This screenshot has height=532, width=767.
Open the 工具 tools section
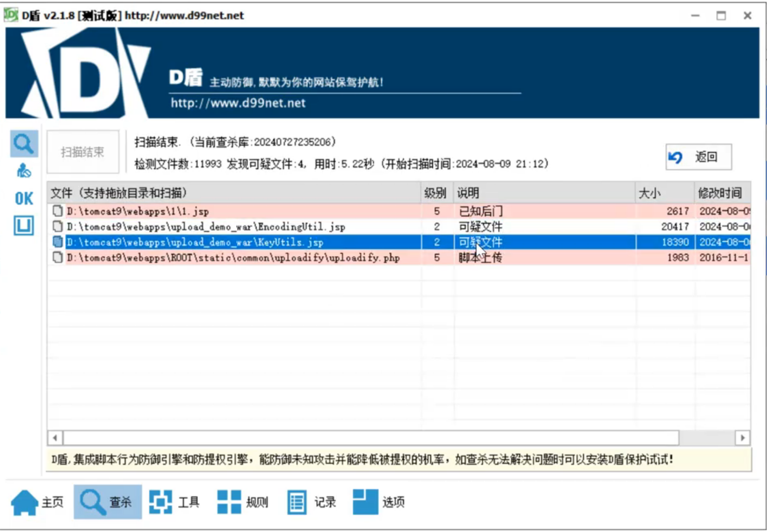click(175, 502)
